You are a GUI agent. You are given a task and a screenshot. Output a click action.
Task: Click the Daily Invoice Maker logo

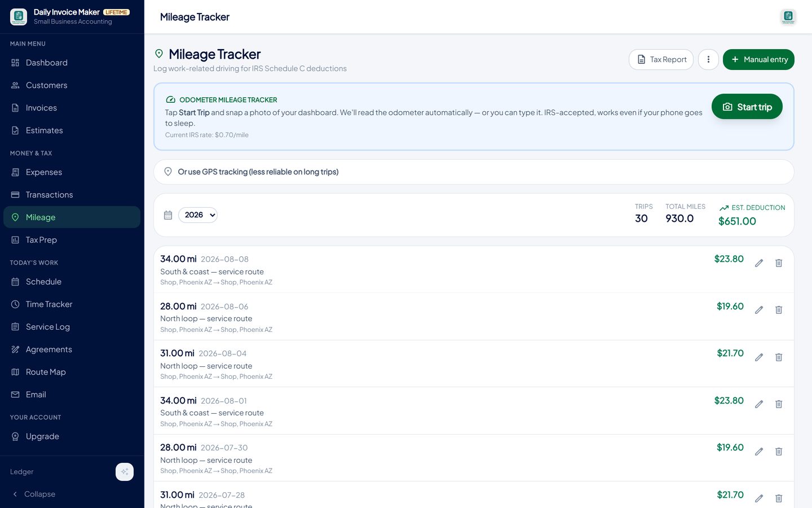coord(19,17)
